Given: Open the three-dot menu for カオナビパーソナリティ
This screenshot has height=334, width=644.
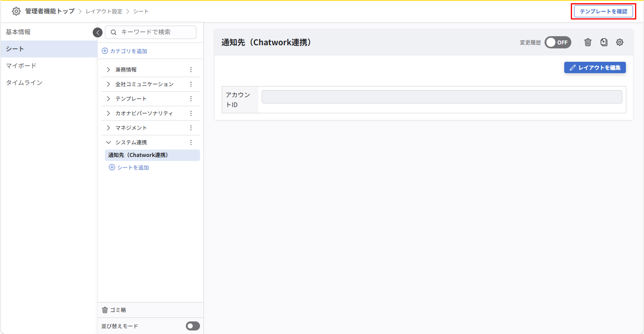Looking at the screenshot, I should click(191, 113).
